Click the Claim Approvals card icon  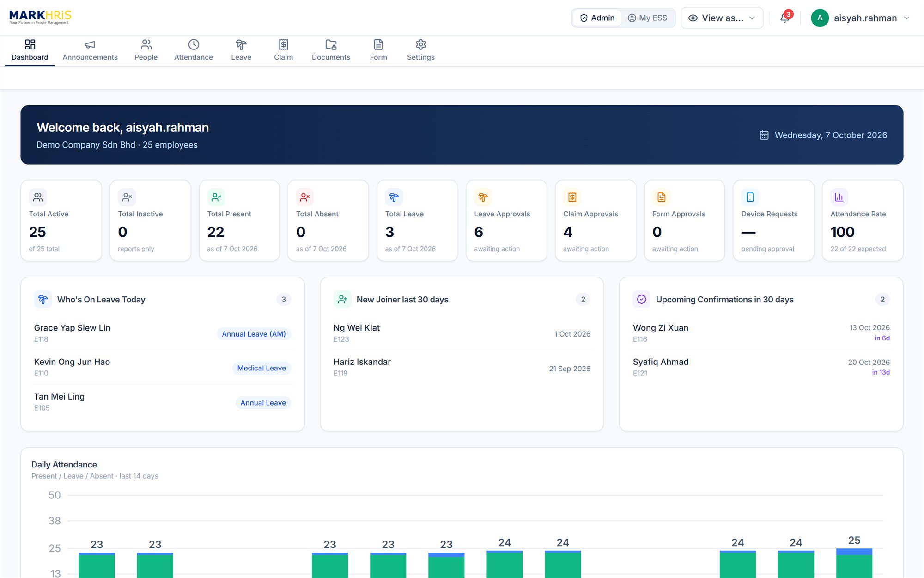click(x=572, y=197)
